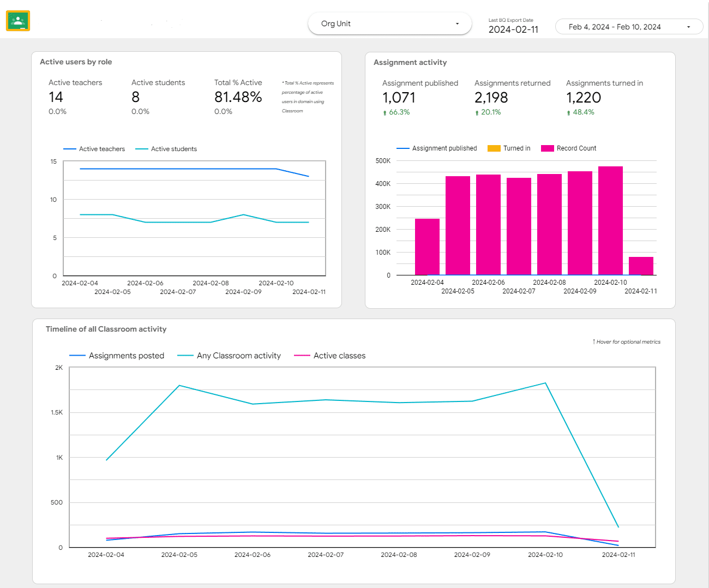
Task: Select the Active users by role panel title
Action: (x=76, y=62)
